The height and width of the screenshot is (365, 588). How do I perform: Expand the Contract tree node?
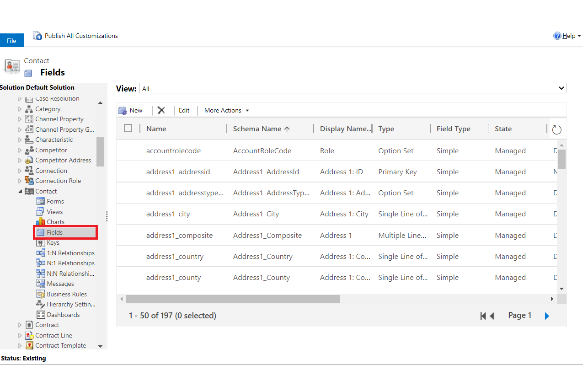pyautogui.click(x=20, y=325)
